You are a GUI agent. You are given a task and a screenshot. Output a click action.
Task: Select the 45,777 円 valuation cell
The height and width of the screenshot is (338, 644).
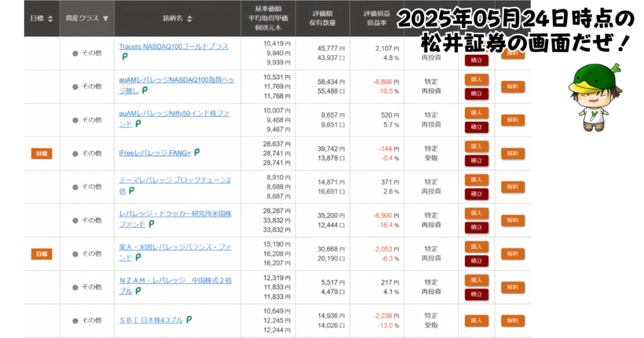(x=331, y=48)
